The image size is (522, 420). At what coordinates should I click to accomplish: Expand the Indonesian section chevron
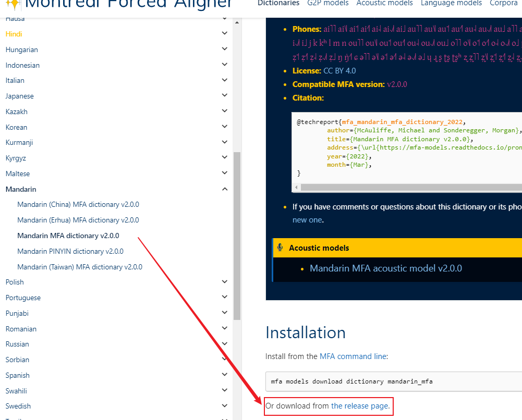(x=225, y=65)
